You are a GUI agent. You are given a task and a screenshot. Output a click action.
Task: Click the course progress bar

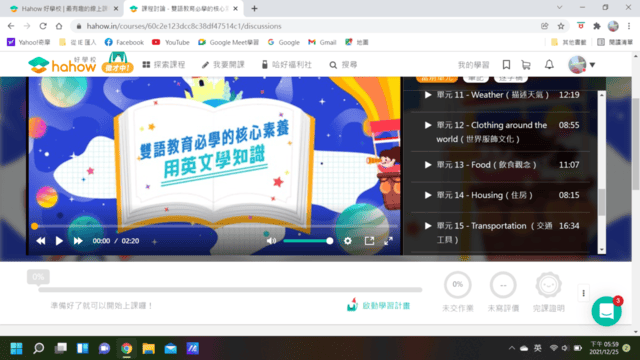pos(230,289)
